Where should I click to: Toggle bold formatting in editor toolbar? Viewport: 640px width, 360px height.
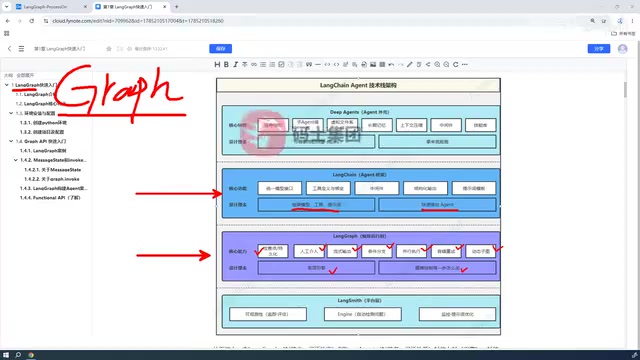click(226, 64)
